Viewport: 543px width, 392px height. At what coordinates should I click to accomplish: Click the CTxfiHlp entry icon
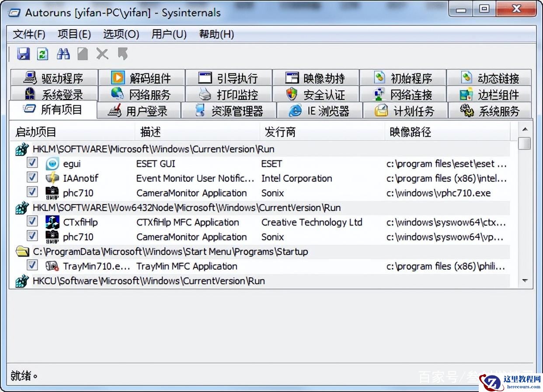pos(52,222)
